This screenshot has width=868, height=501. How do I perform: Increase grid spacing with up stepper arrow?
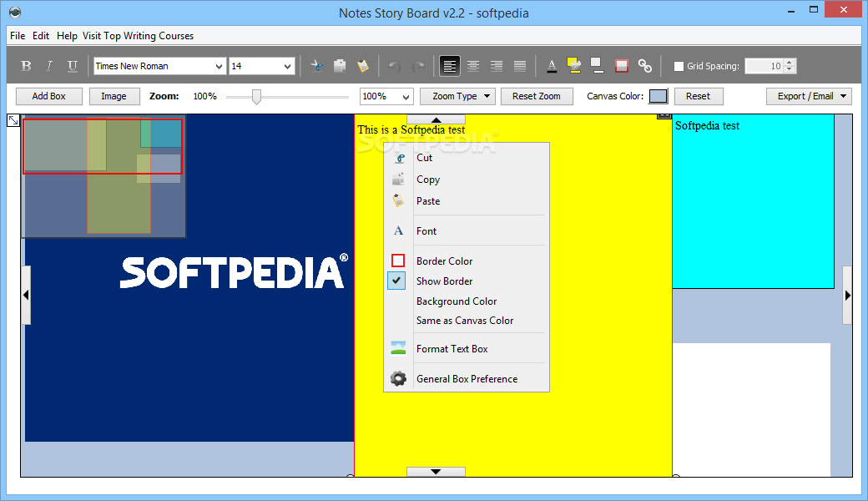click(790, 63)
